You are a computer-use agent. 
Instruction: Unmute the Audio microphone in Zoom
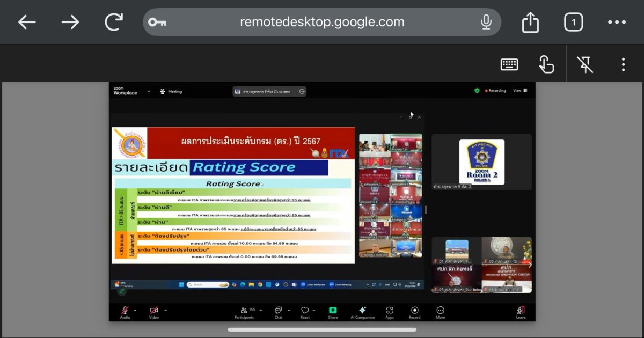125,311
